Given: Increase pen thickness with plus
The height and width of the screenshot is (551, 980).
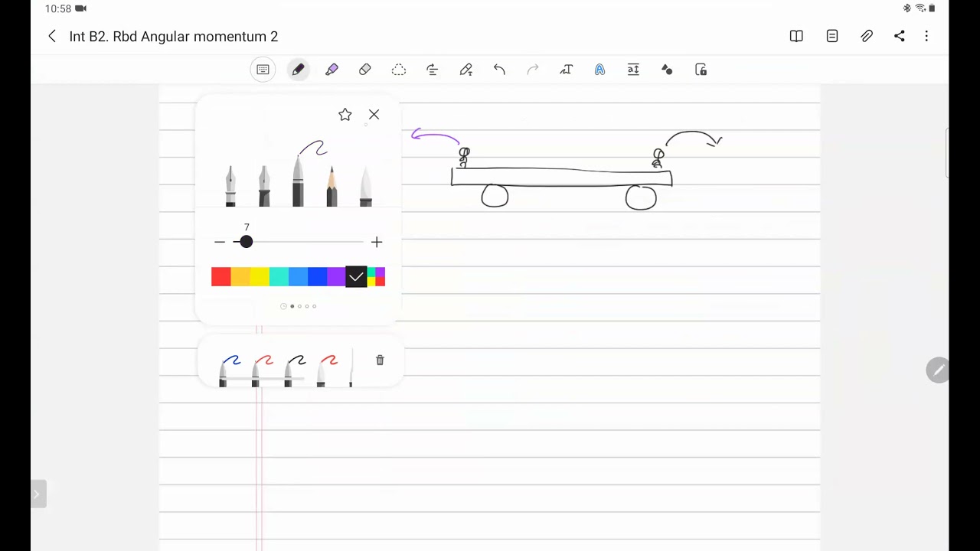Looking at the screenshot, I should pyautogui.click(x=376, y=242).
